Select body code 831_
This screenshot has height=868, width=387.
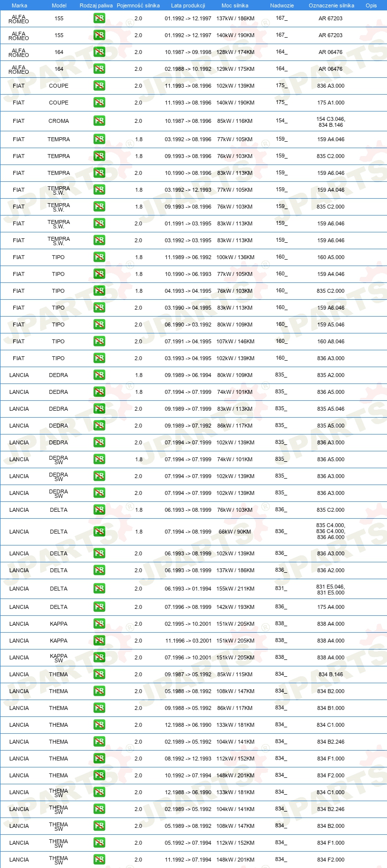pos(281,588)
